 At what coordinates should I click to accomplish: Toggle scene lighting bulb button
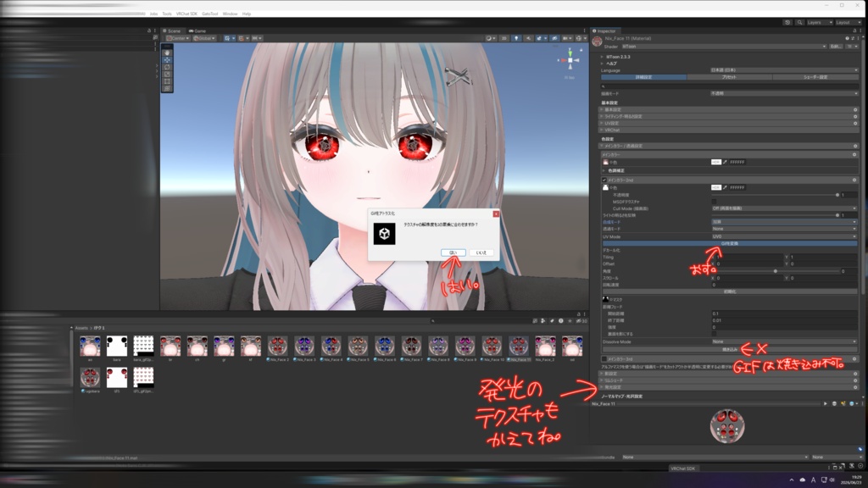point(516,38)
